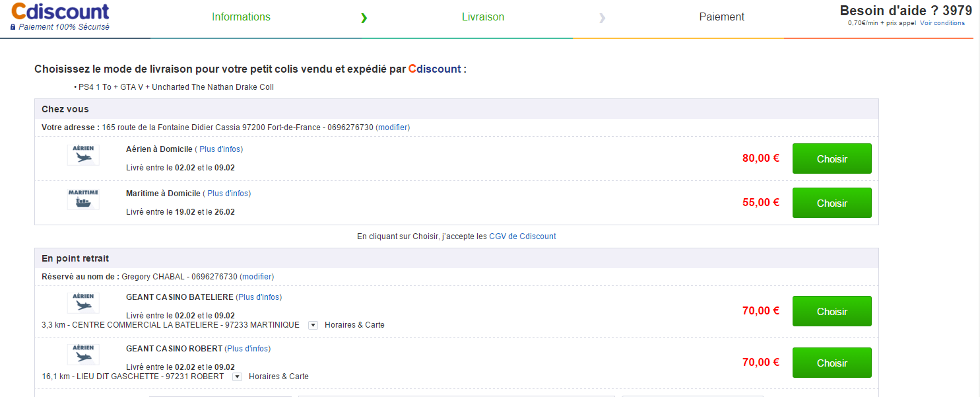Click the 165 route de la Fontaine address
This screenshot has height=397, width=980.
[238, 127]
